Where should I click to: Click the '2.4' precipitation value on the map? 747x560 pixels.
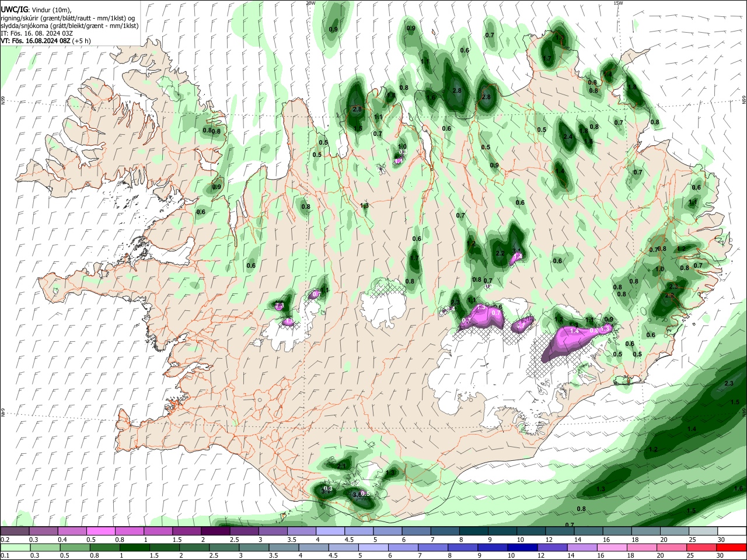point(568,136)
